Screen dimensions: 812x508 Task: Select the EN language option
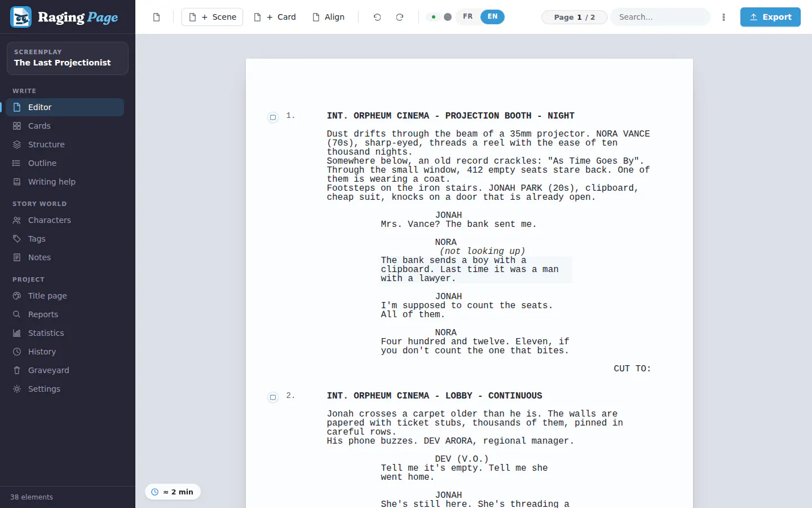pyautogui.click(x=492, y=17)
